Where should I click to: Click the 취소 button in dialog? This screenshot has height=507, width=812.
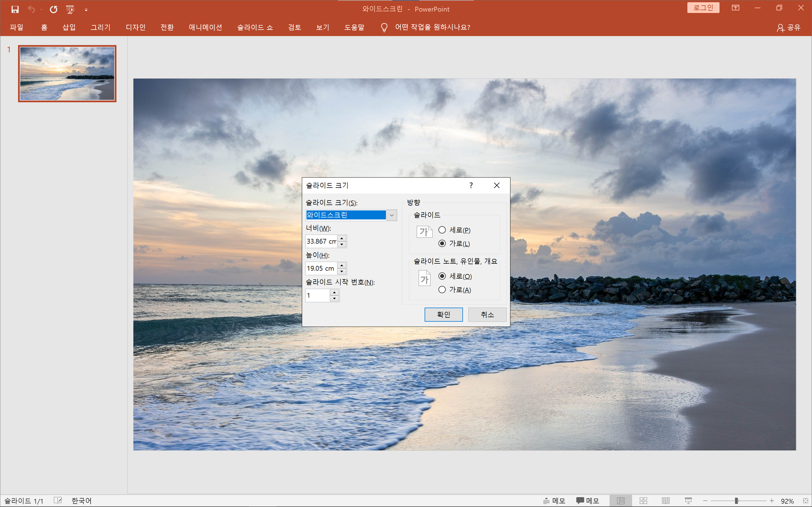click(487, 315)
